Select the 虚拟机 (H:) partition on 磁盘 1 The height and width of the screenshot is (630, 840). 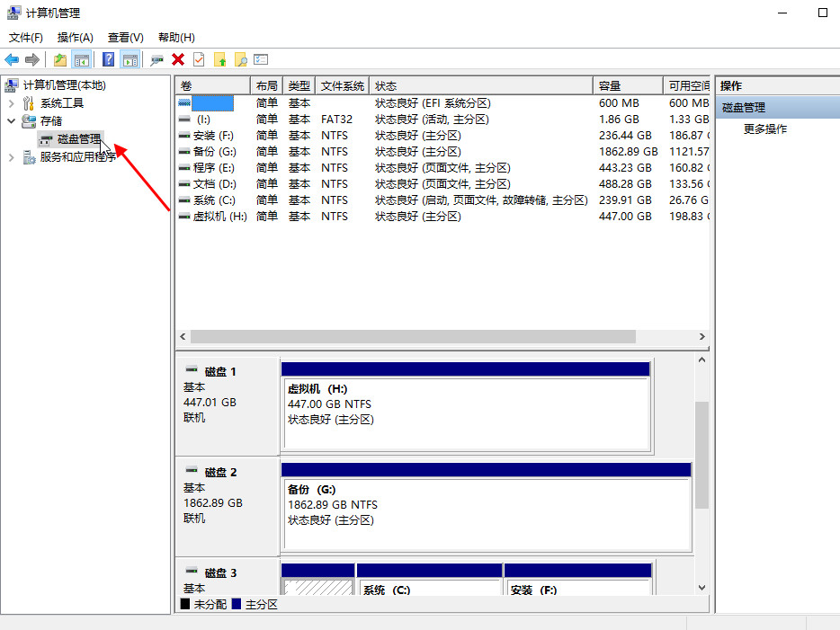(x=466, y=413)
